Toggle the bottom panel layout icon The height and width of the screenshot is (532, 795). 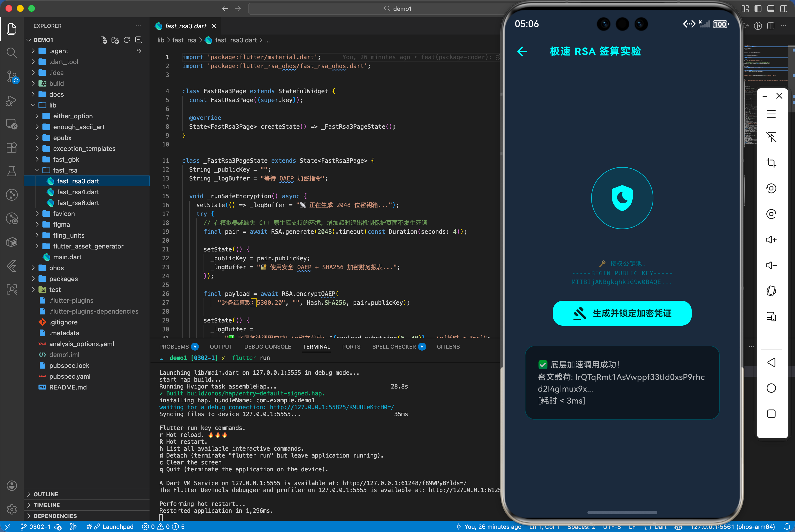pyautogui.click(x=771, y=9)
